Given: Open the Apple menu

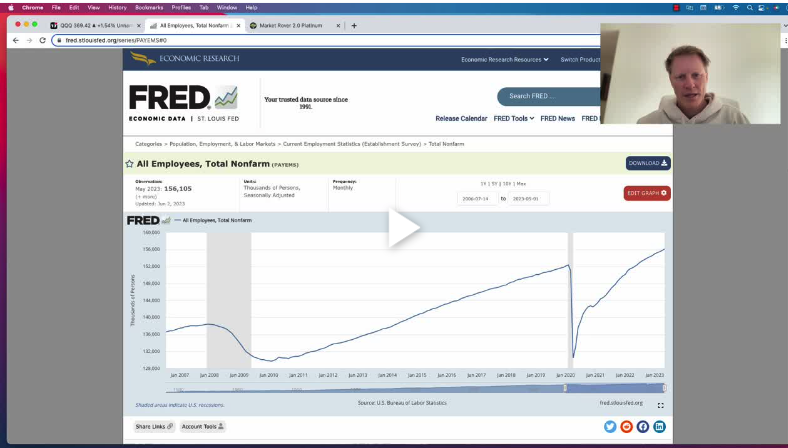Looking at the screenshot, I should (11, 8).
